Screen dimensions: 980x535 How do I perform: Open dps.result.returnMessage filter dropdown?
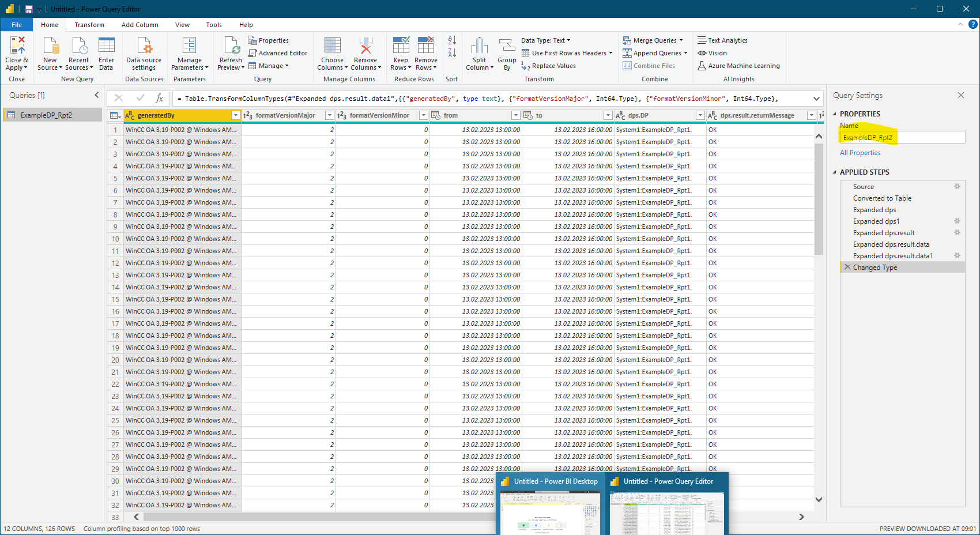coord(812,115)
